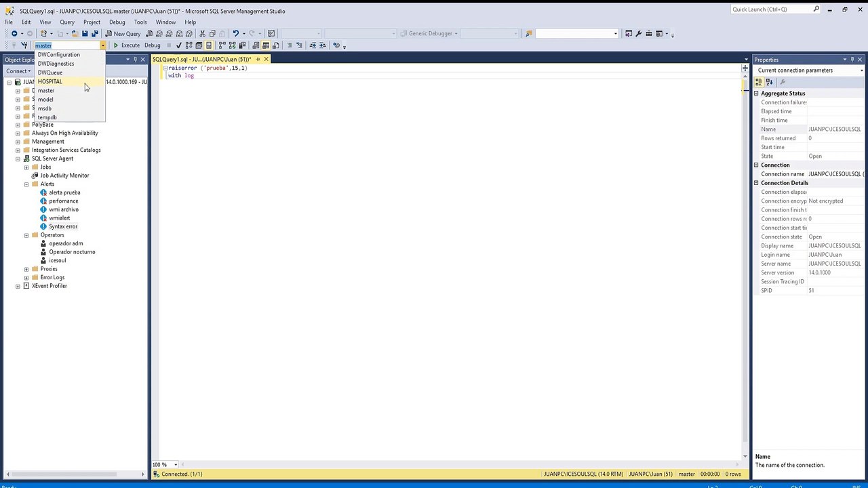Click the Increase Indent icon

323,45
